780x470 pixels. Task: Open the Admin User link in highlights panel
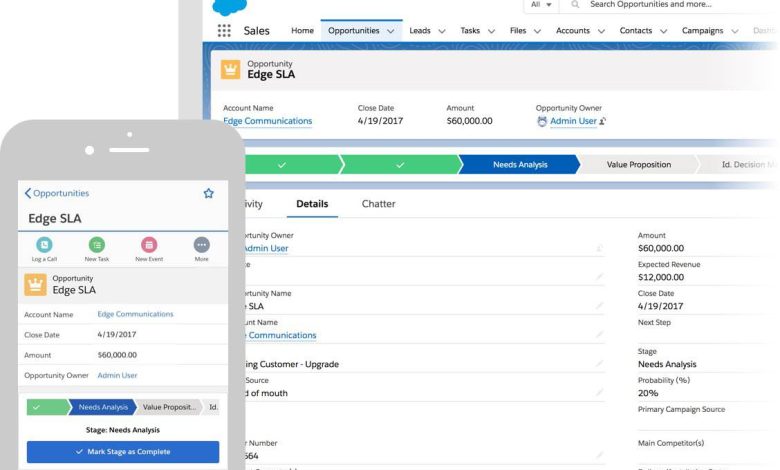point(573,121)
